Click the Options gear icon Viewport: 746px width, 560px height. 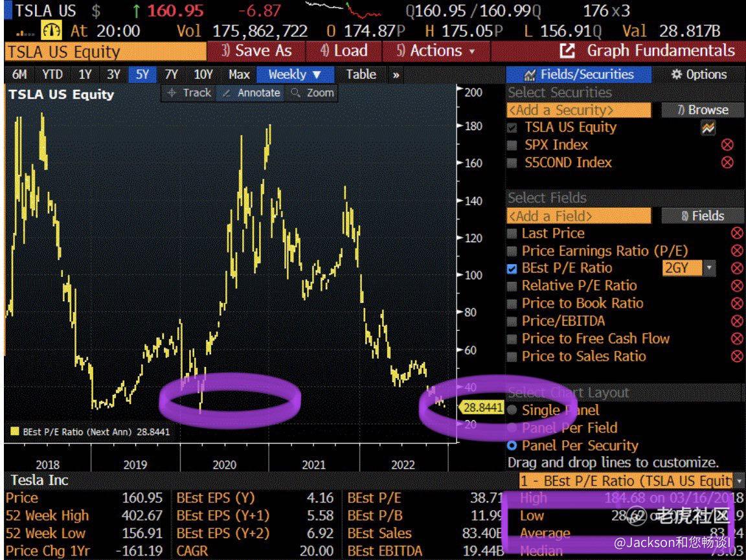point(677,74)
